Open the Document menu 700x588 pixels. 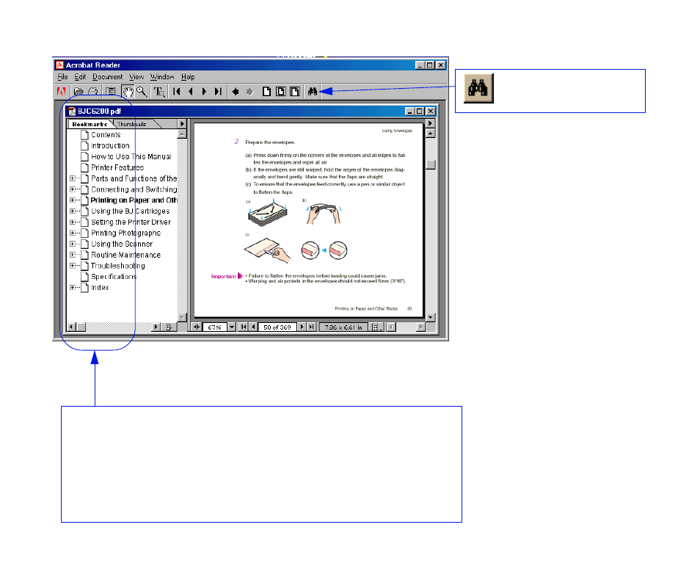click(108, 77)
